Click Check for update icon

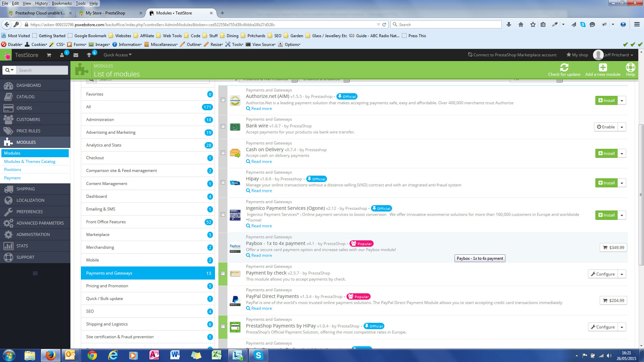(564, 67)
